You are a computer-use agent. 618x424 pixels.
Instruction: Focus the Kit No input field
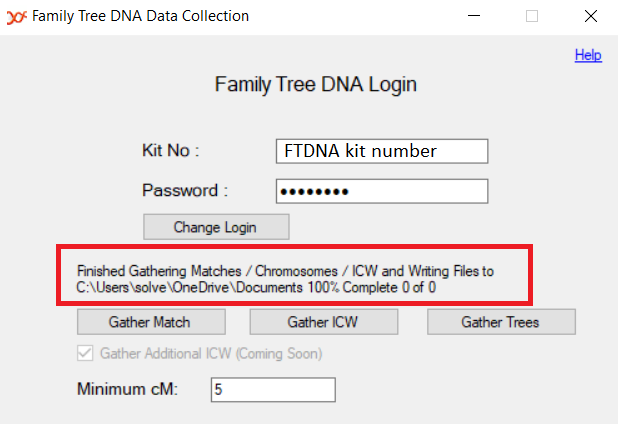coord(382,151)
